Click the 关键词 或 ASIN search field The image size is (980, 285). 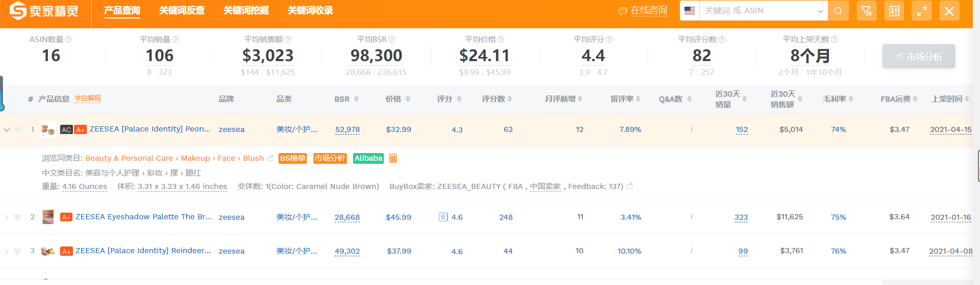(x=758, y=11)
